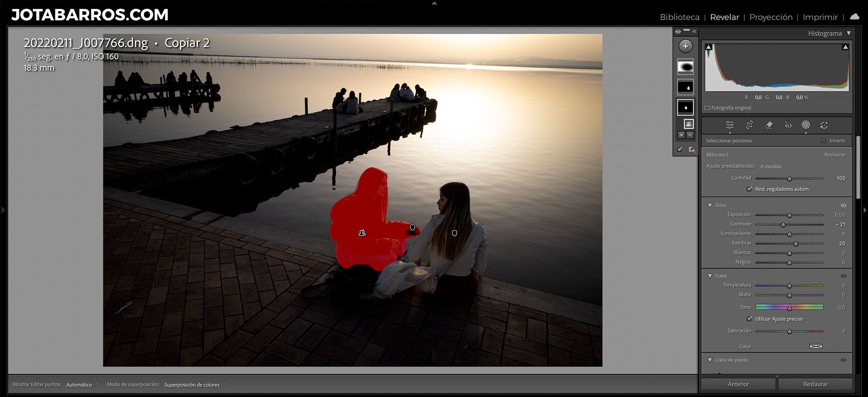
Task: Open the Modo de superposición dropdown
Action: click(195, 385)
